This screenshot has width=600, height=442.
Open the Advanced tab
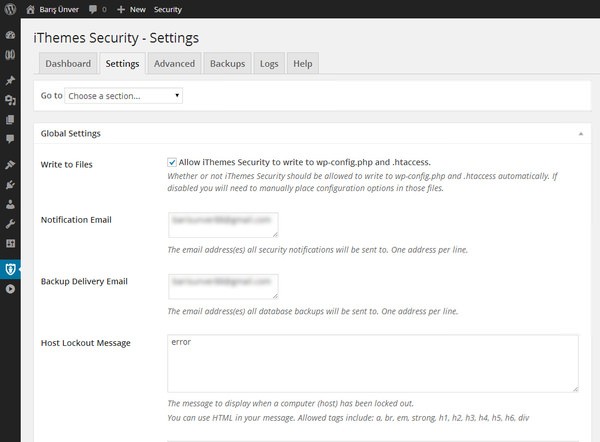pos(174,64)
